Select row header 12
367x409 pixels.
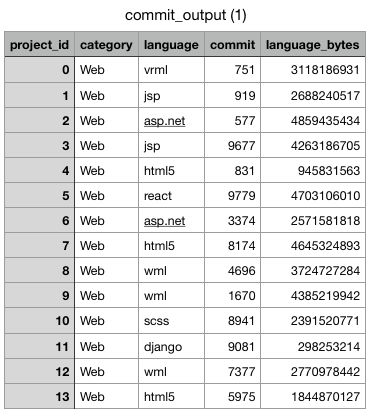pyautogui.click(x=39, y=371)
